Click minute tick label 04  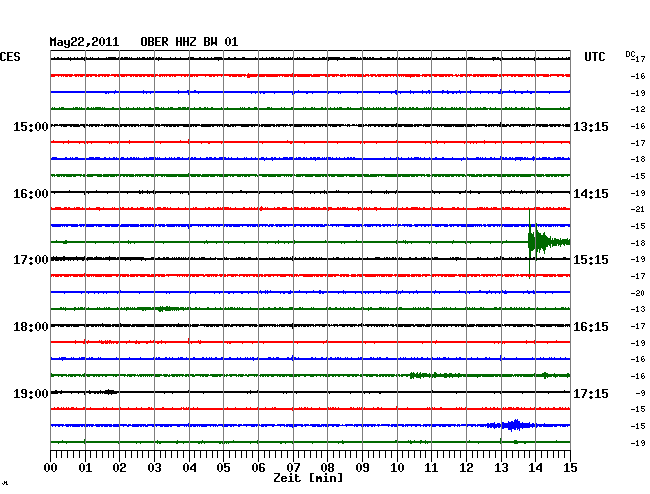(x=189, y=468)
